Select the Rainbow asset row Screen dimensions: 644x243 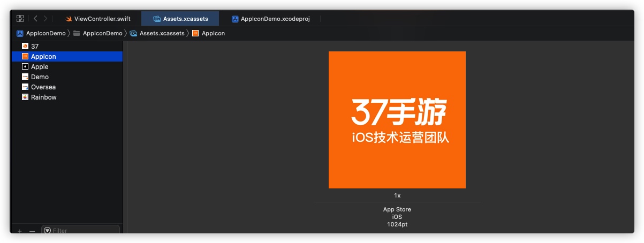coord(67,97)
